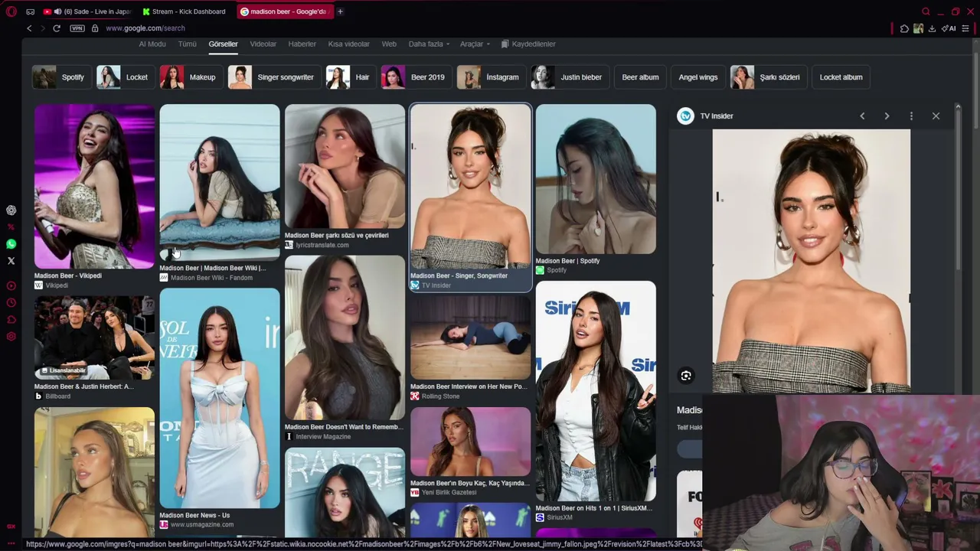
Task: Apply the Angel wings filter chip
Action: [x=698, y=77]
